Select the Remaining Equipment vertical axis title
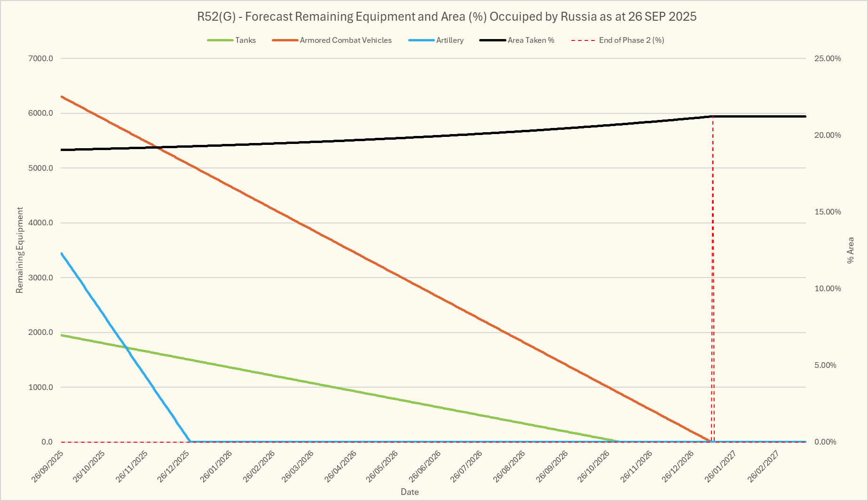This screenshot has width=868, height=501. (20, 250)
